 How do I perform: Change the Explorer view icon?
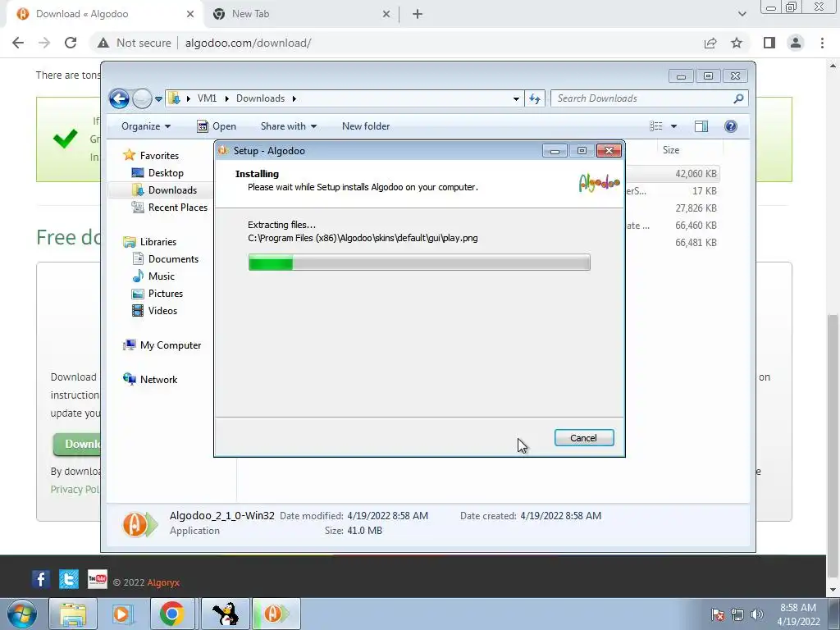(656, 126)
